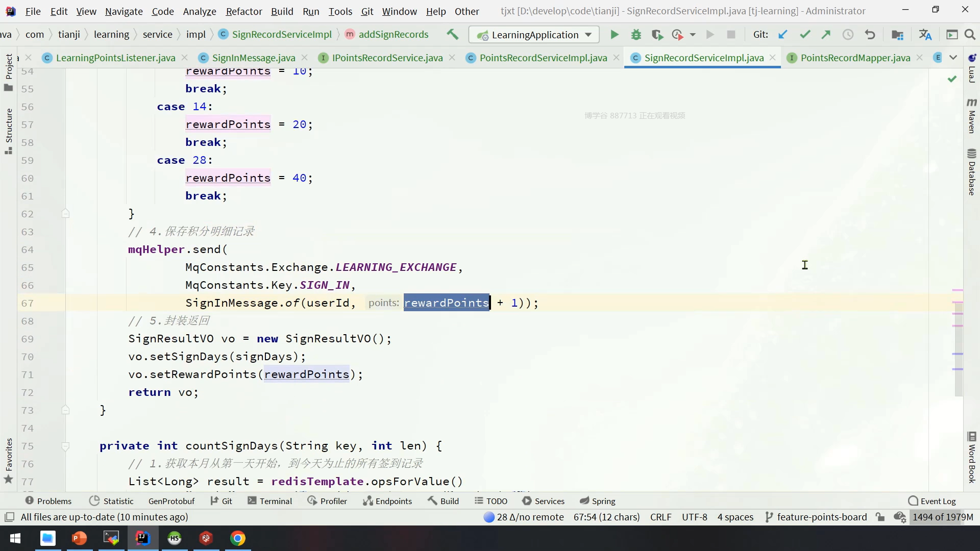Expand hidden editor tabs chevron

coord(953,58)
